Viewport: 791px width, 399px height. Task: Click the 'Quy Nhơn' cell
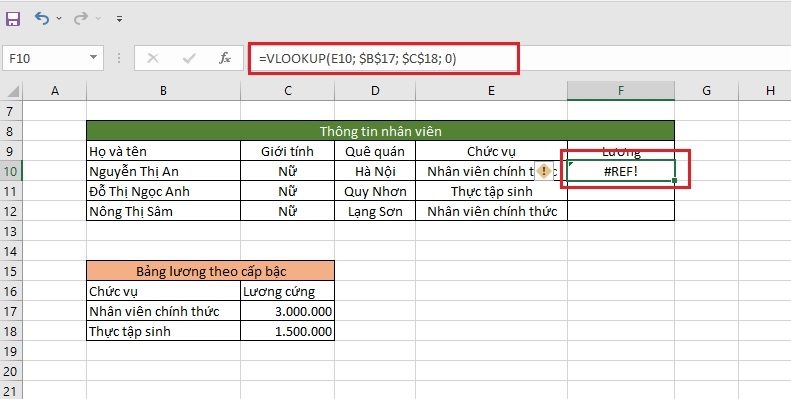click(x=375, y=191)
